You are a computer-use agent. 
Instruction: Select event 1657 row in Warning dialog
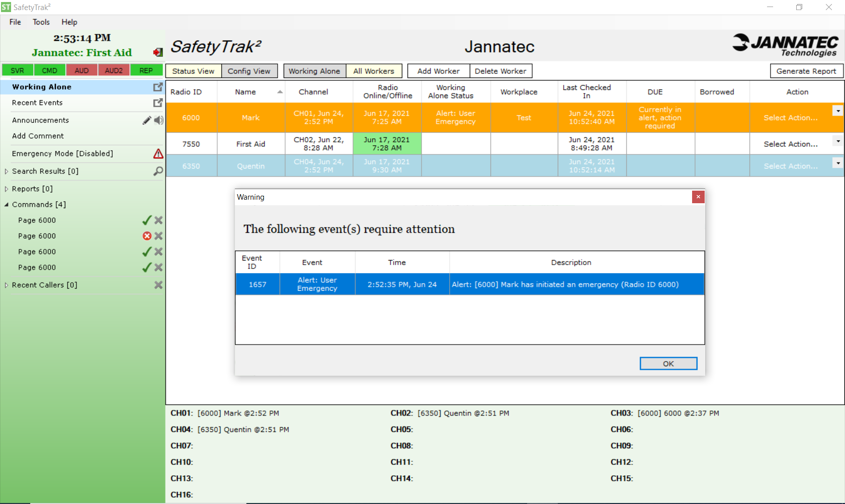coord(470,284)
